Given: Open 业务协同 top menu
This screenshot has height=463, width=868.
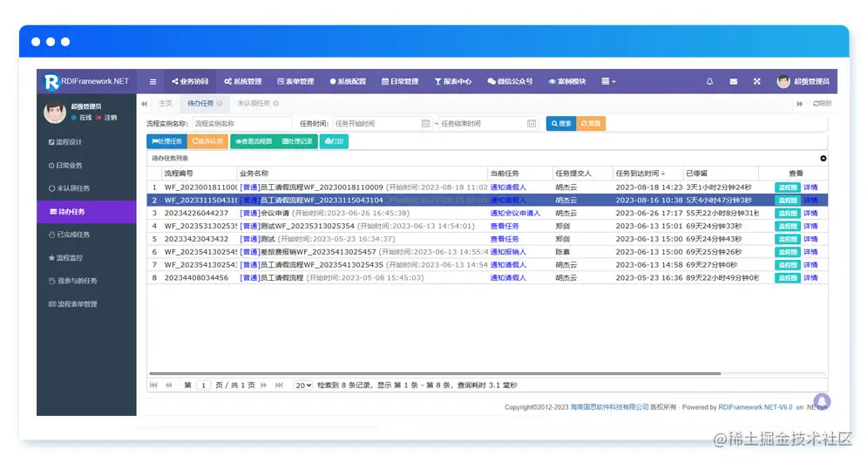Looking at the screenshot, I should pyautogui.click(x=190, y=81).
